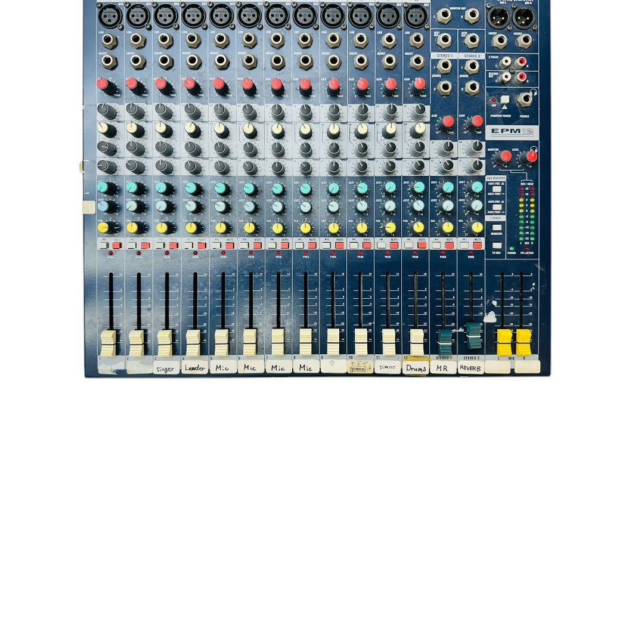Click the 2 Track TO MIX button
Viewport: 644px width, 644px height.
[x=497, y=245]
